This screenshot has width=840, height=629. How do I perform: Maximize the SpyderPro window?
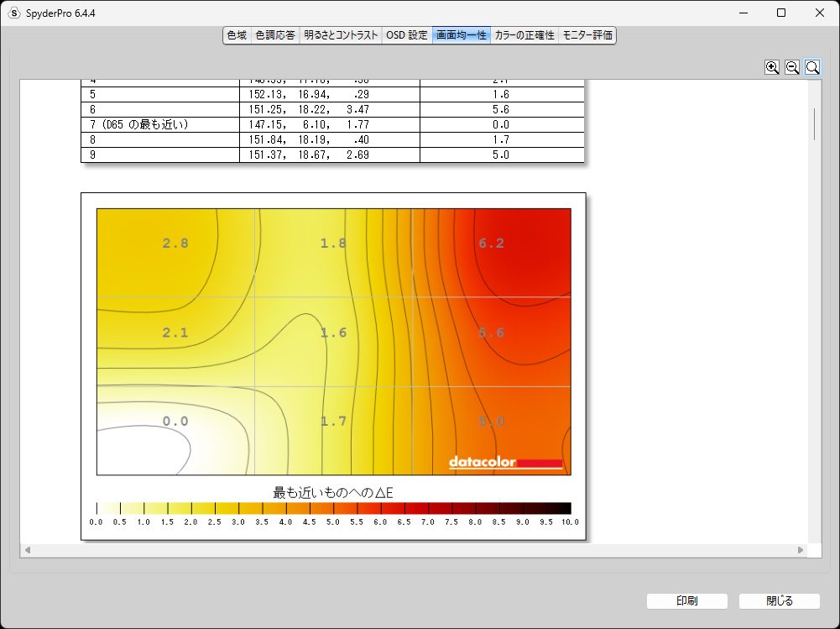click(781, 13)
